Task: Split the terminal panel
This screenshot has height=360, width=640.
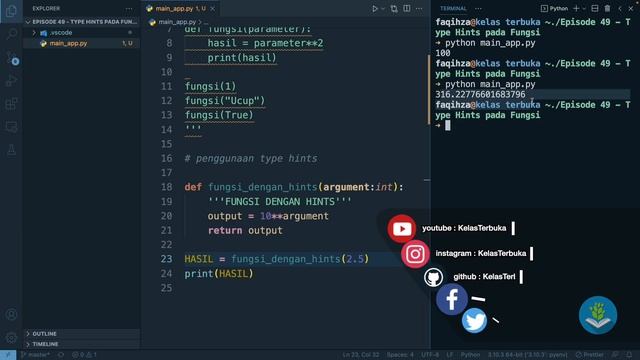Action: tap(595, 9)
